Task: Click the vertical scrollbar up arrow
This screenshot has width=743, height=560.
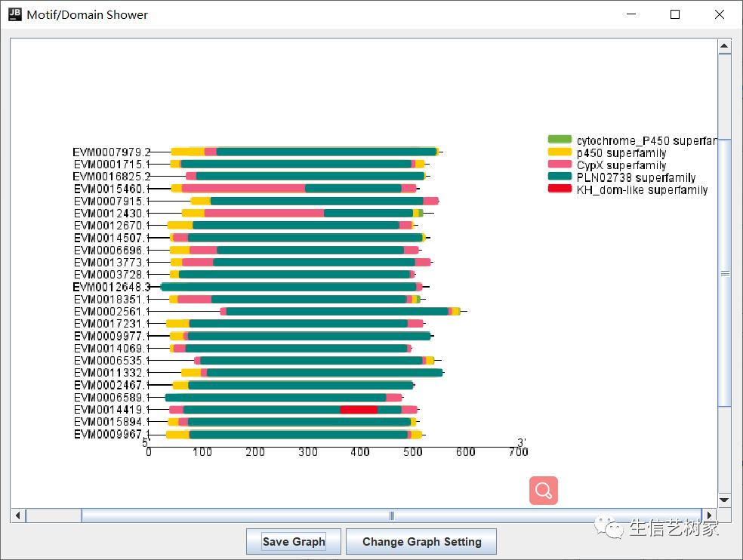Action: 724,47
